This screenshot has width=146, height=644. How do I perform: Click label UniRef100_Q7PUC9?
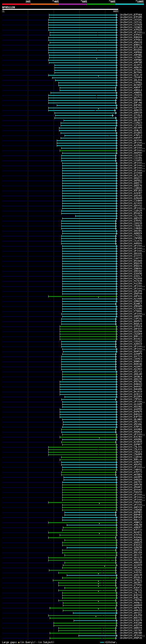[x=131, y=326]
